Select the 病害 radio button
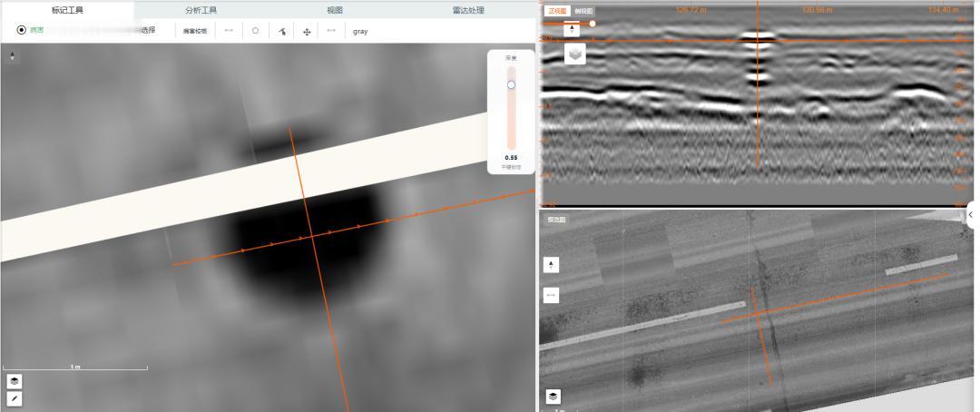The width and height of the screenshot is (980, 412). (21, 30)
